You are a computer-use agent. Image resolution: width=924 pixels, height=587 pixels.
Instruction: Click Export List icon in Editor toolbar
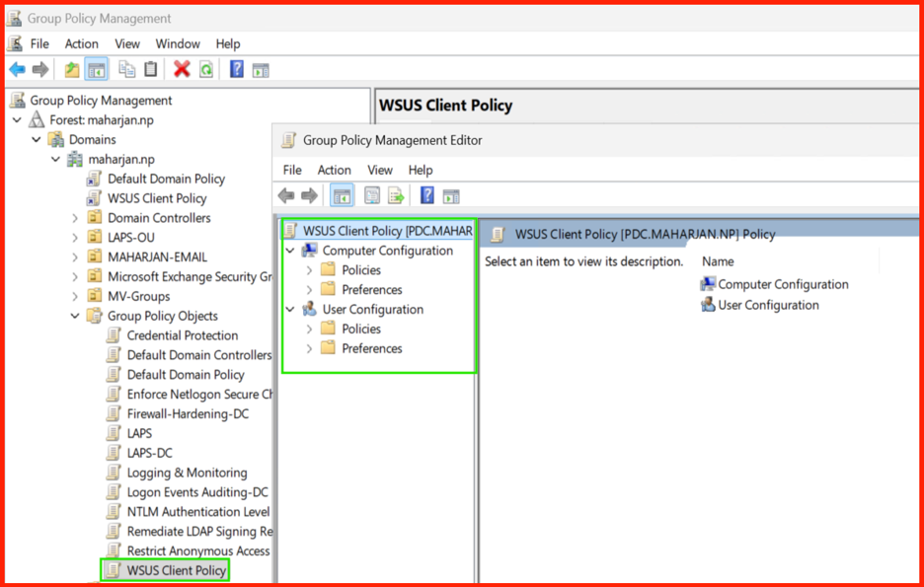[x=396, y=195]
